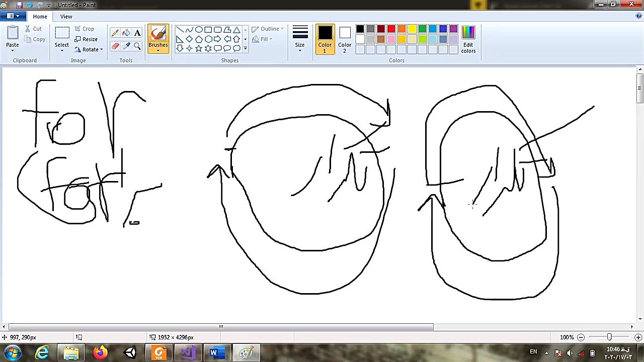
Task: Click the canvas scroll-down arrow
Action: [640, 319]
